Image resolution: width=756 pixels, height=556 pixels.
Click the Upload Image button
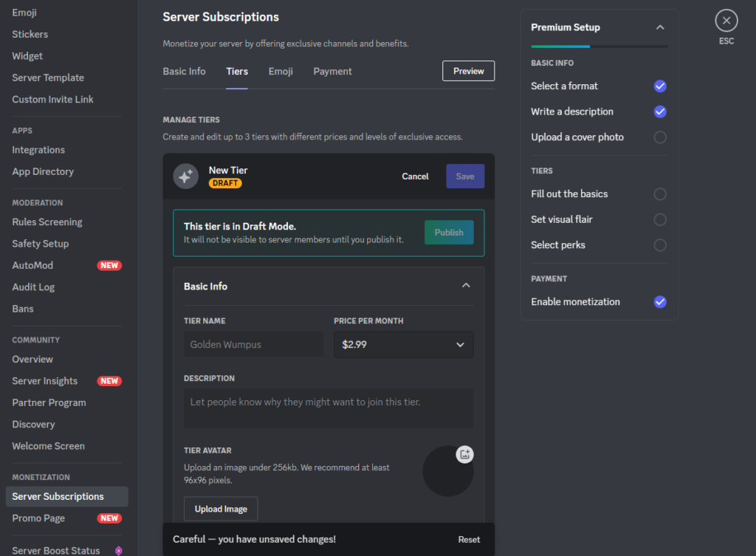point(221,509)
